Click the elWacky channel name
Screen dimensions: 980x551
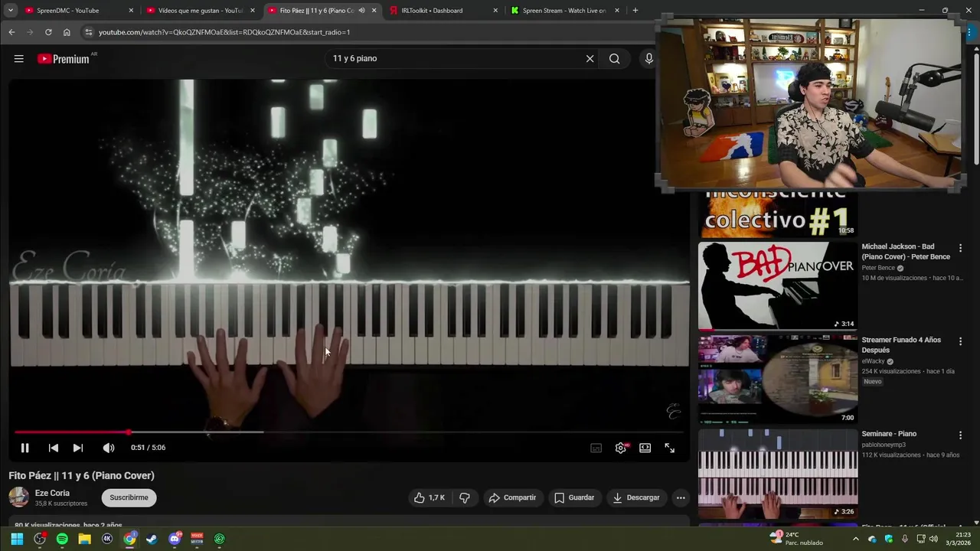click(x=874, y=361)
